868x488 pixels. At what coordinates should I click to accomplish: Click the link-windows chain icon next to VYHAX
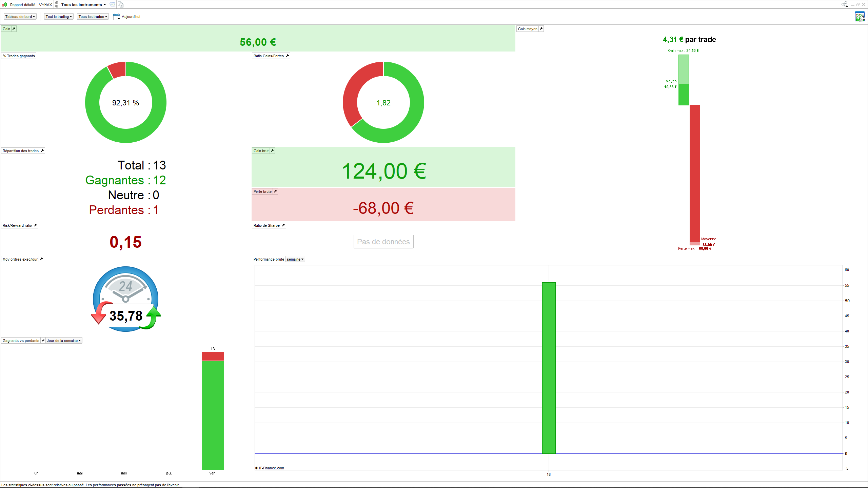pyautogui.click(x=57, y=5)
